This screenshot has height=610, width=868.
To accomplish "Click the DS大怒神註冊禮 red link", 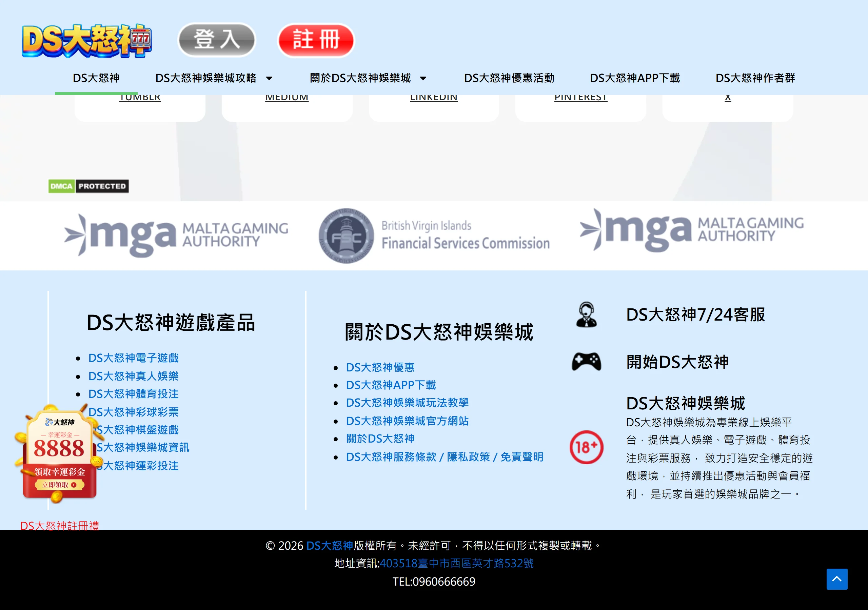I will (60, 525).
